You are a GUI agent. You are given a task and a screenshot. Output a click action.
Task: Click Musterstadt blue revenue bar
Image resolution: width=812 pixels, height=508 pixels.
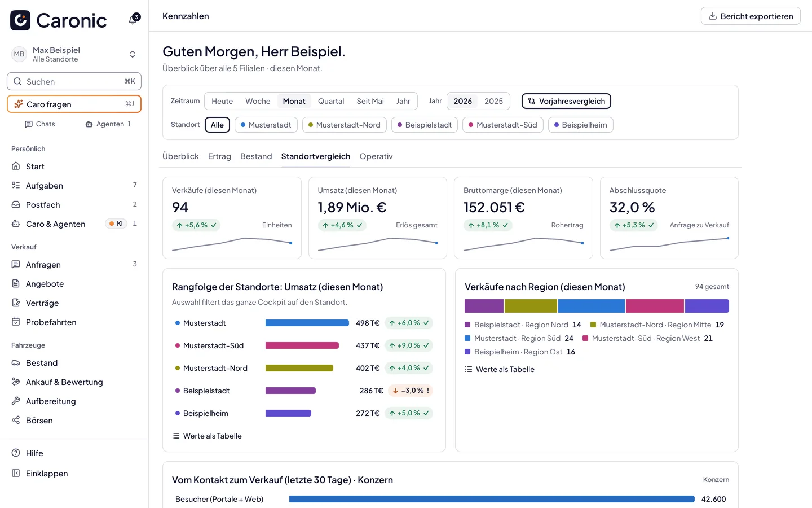tap(307, 323)
